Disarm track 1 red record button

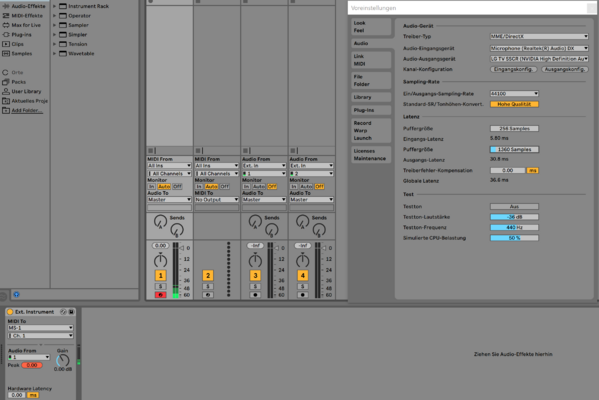160,295
